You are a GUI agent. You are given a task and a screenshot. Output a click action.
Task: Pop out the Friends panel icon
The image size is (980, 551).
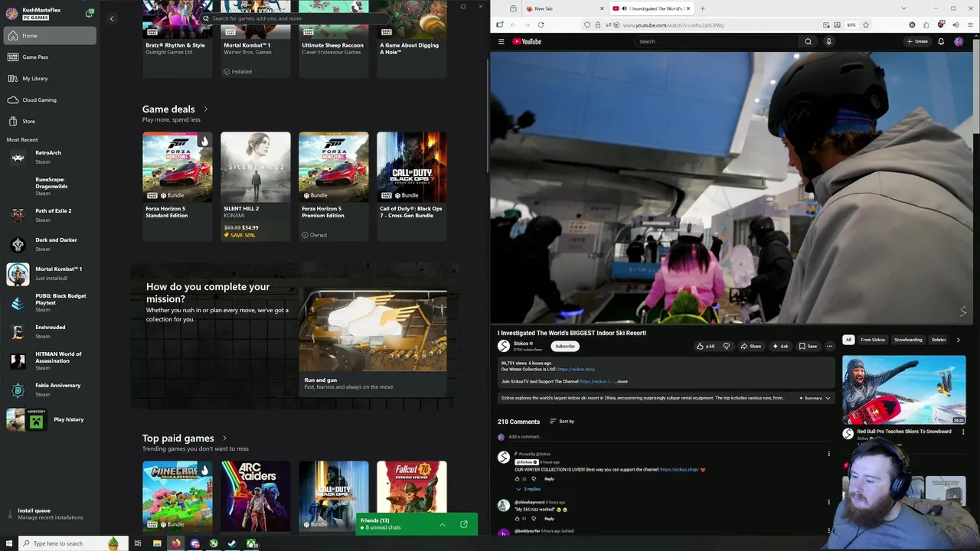[x=463, y=525]
